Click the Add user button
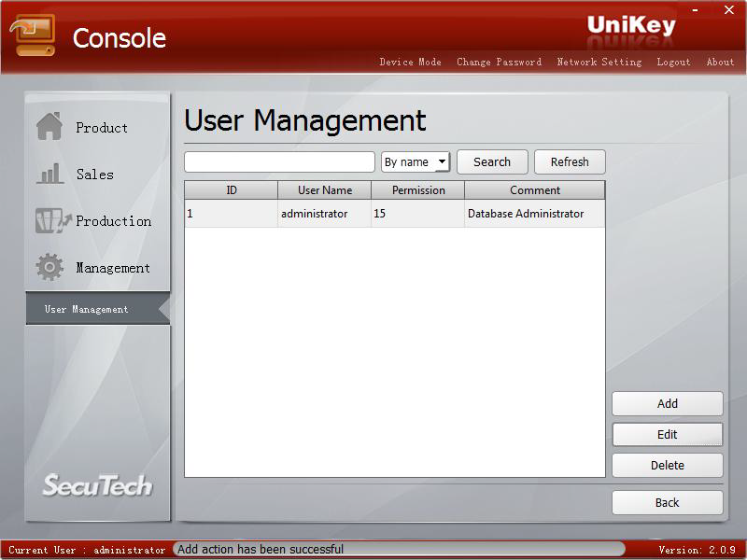 point(667,404)
